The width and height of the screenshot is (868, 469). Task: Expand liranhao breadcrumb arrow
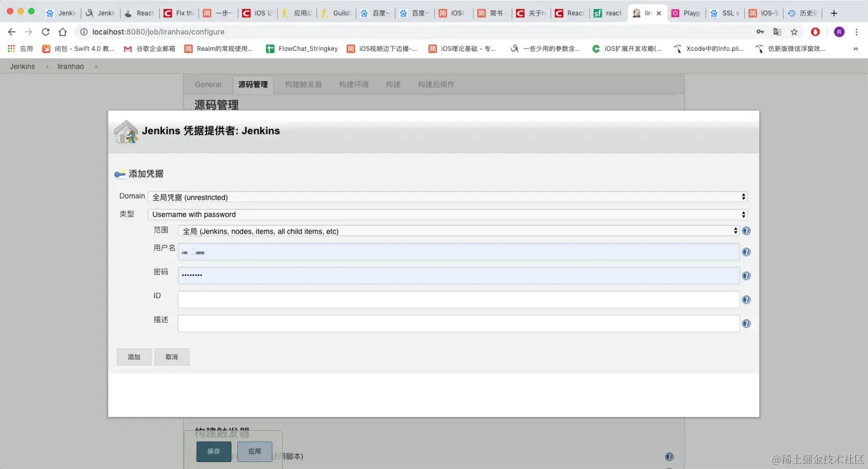pyautogui.click(x=96, y=67)
